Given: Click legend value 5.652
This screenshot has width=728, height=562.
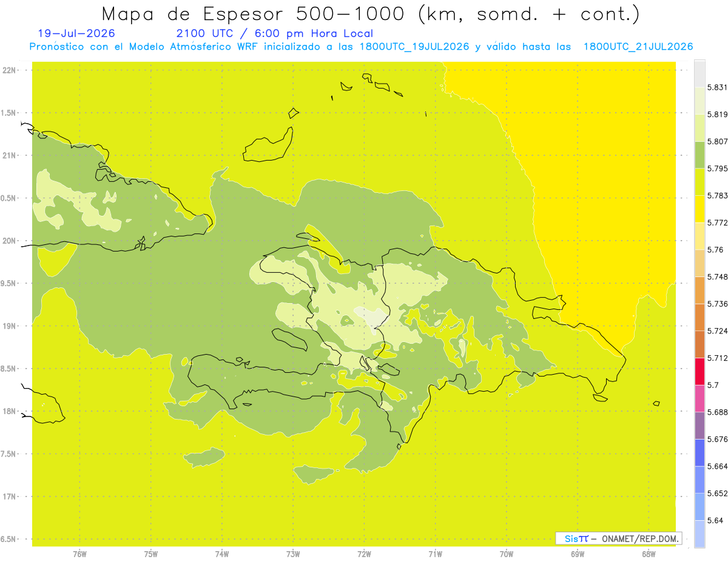Looking at the screenshot, I should coord(718,493).
